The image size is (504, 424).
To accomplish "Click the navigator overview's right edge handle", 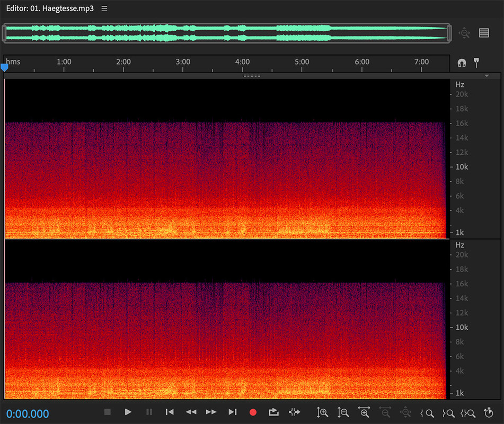I will click(449, 33).
